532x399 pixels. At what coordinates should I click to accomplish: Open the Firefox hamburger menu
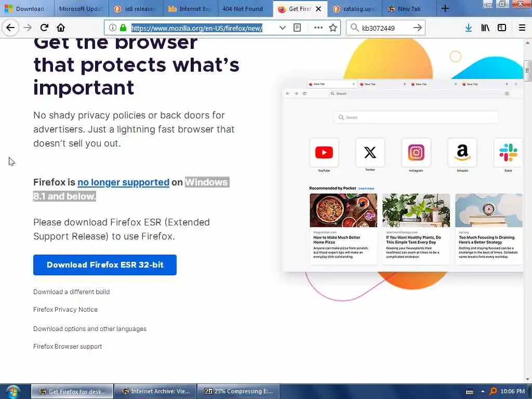tap(522, 28)
